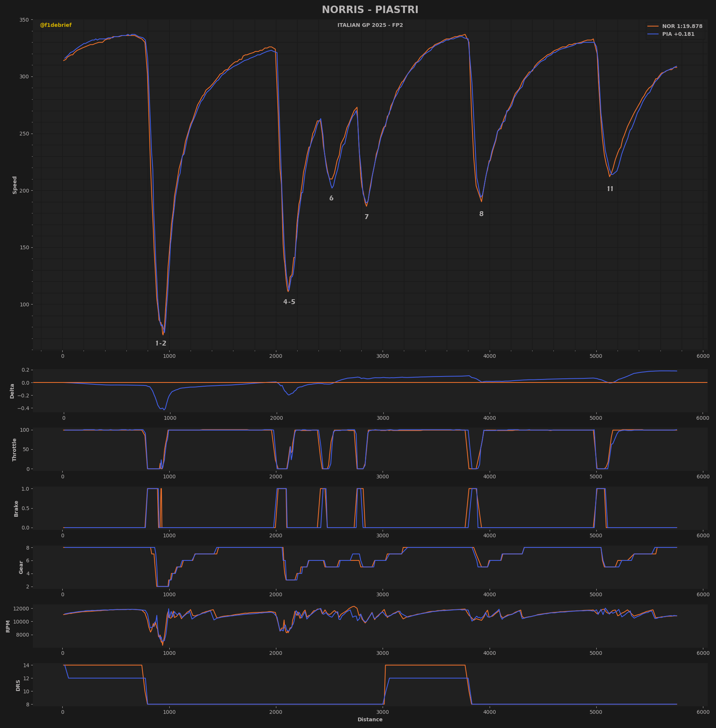Screen dimensions: 716x728
Task: Click the ITALIAN GP 2025 - FP2 subtitle
Action: [370, 25]
